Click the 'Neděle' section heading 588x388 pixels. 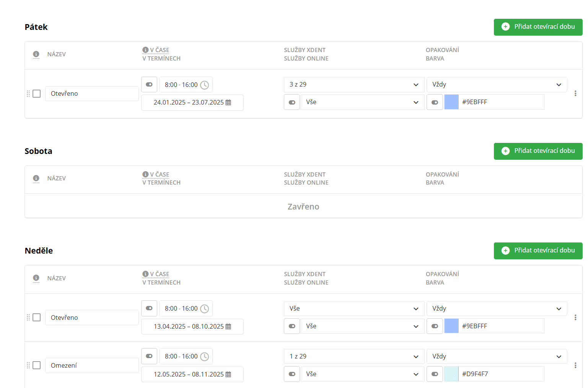(39, 250)
